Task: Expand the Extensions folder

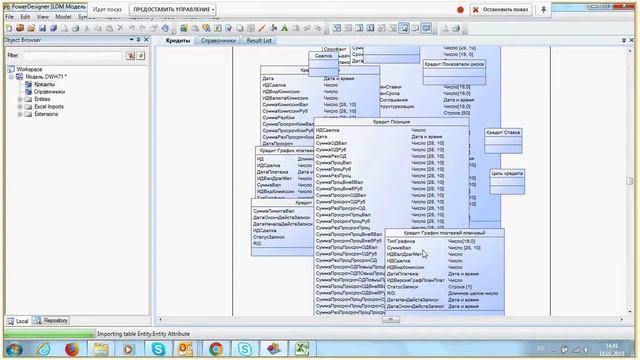Action: (20, 114)
